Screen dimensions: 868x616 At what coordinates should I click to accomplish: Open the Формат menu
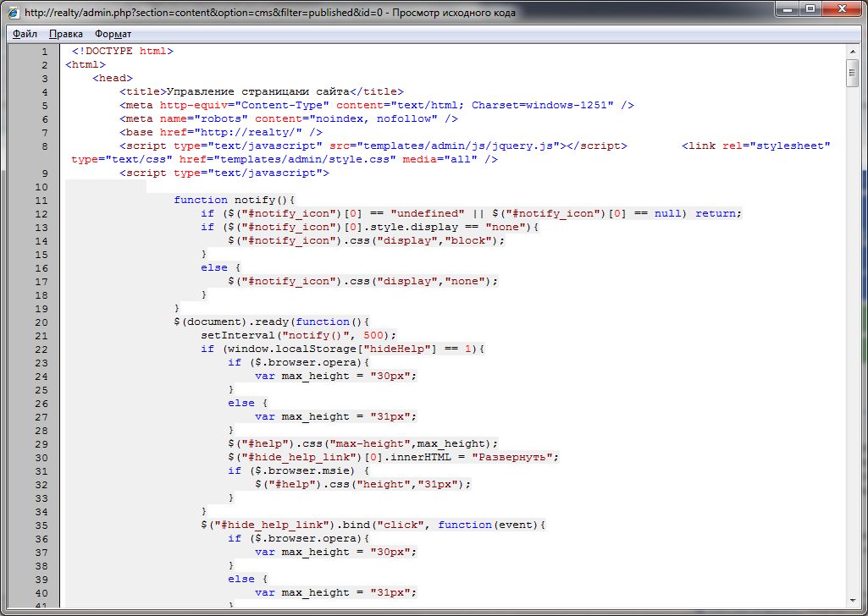(113, 34)
